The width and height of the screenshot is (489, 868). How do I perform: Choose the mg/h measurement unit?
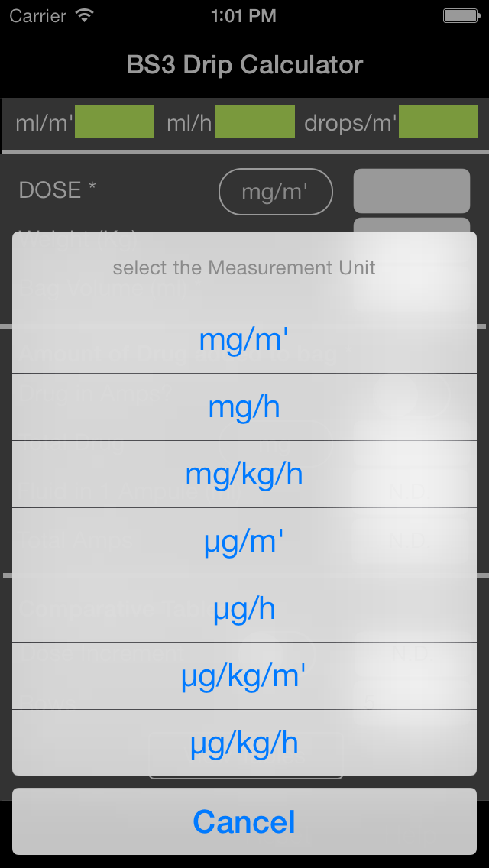point(244,407)
